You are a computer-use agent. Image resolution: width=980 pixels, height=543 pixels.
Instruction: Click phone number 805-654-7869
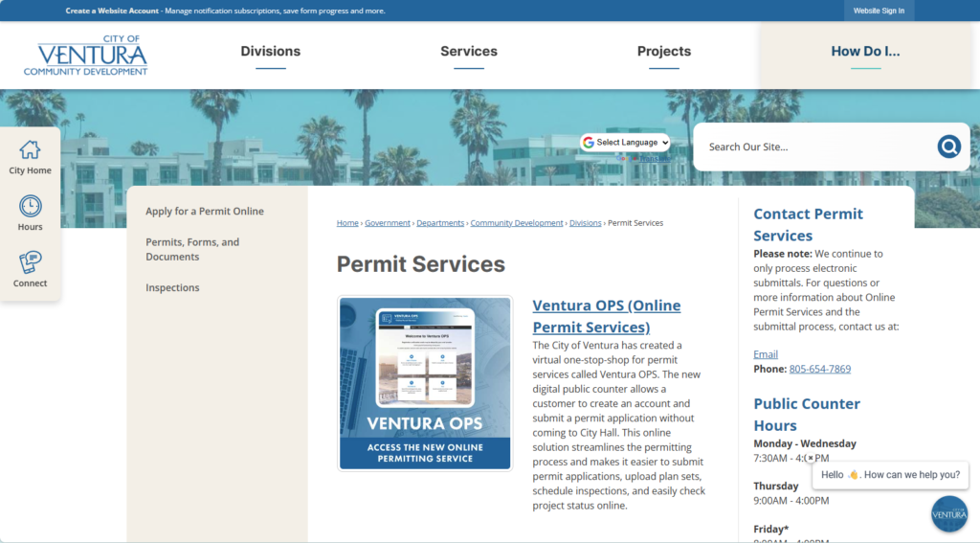click(x=819, y=369)
